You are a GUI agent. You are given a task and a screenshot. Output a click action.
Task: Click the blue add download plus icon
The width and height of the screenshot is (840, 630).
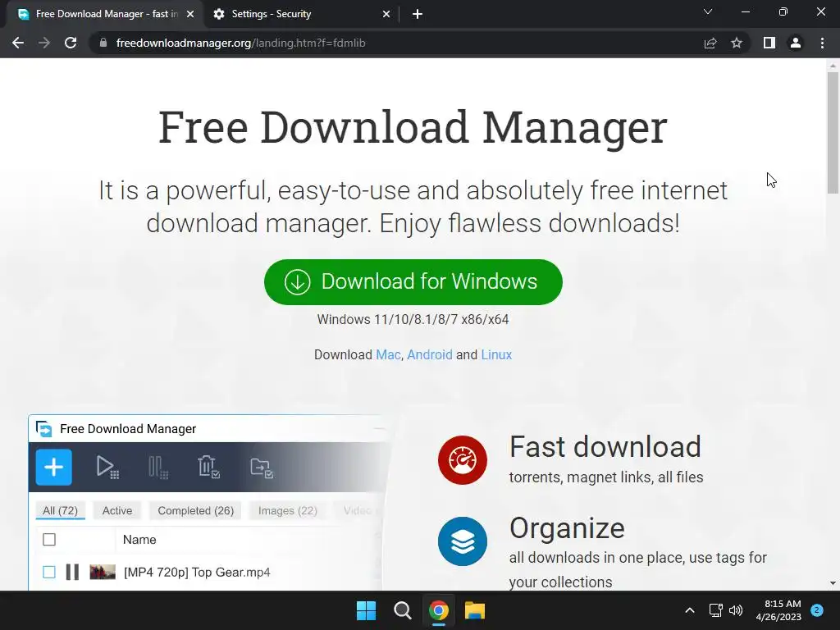pos(53,467)
